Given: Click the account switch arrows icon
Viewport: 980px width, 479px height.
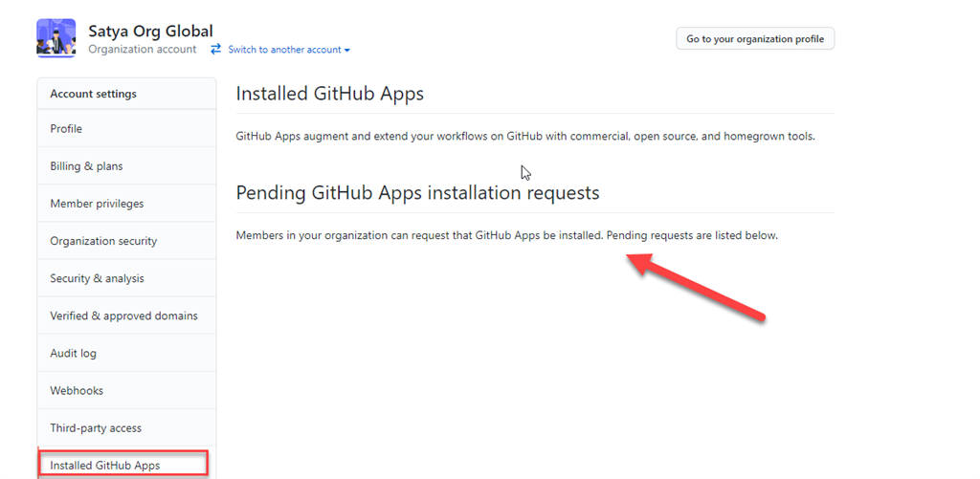Looking at the screenshot, I should [216, 49].
